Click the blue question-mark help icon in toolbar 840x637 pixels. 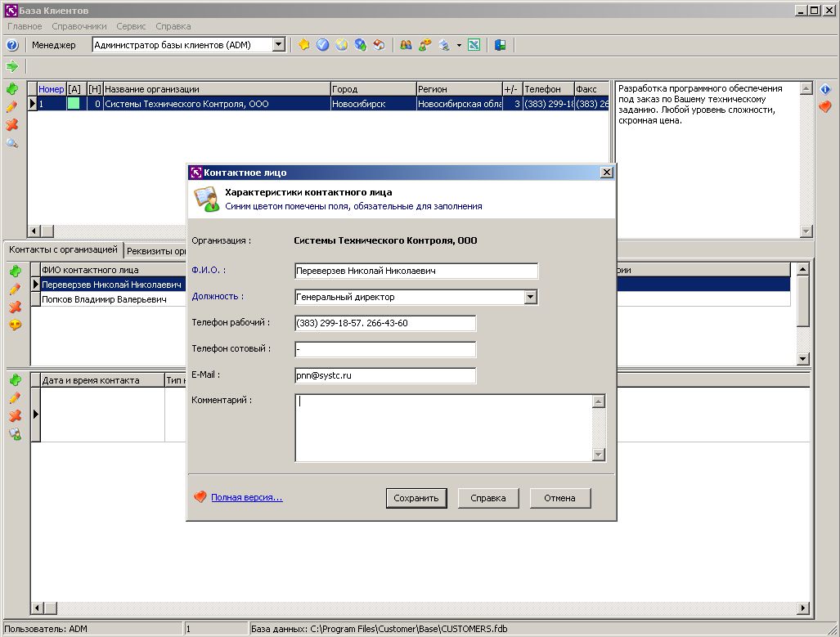(x=12, y=45)
